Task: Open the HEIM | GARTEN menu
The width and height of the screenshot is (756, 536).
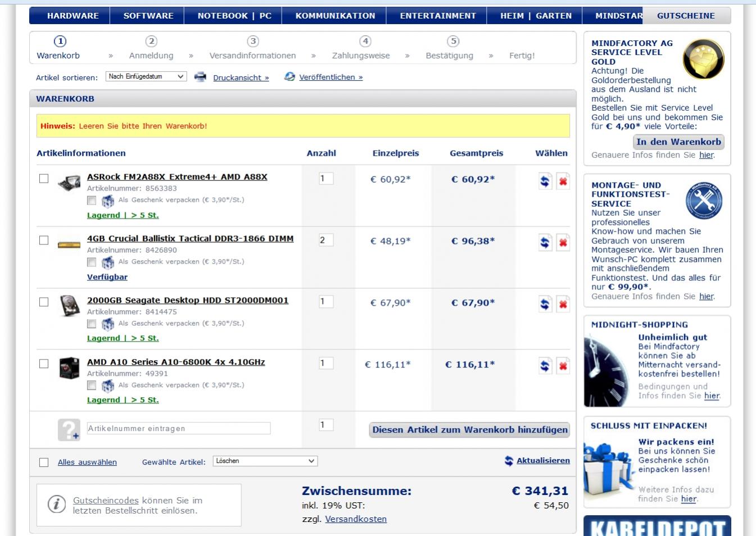Action: pyautogui.click(x=536, y=16)
